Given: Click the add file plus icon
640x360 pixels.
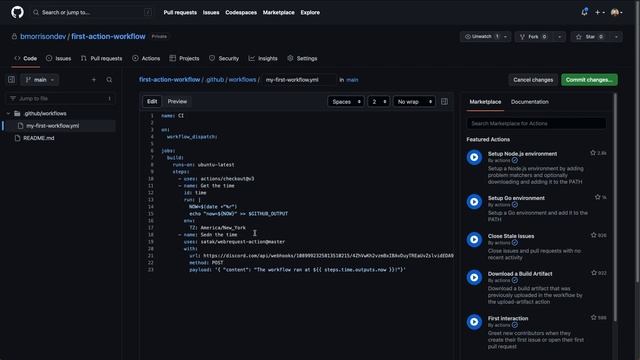Looking at the screenshot, I should (x=94, y=80).
